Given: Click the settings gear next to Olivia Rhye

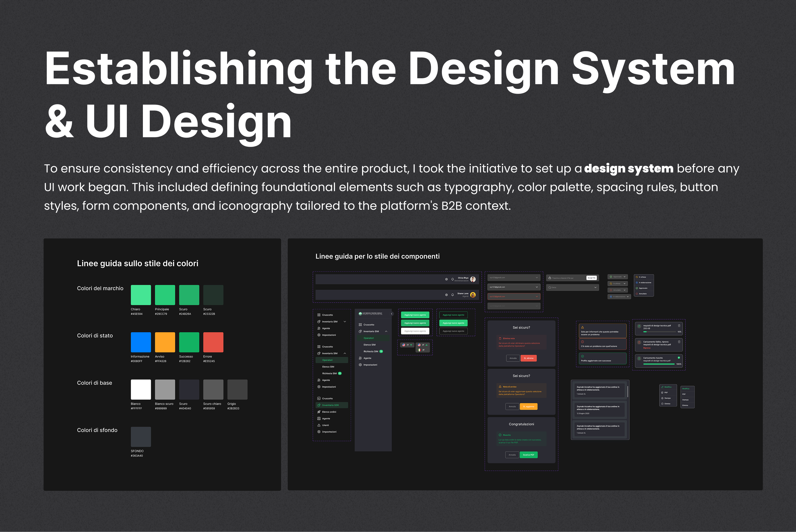Looking at the screenshot, I should pos(446,279).
